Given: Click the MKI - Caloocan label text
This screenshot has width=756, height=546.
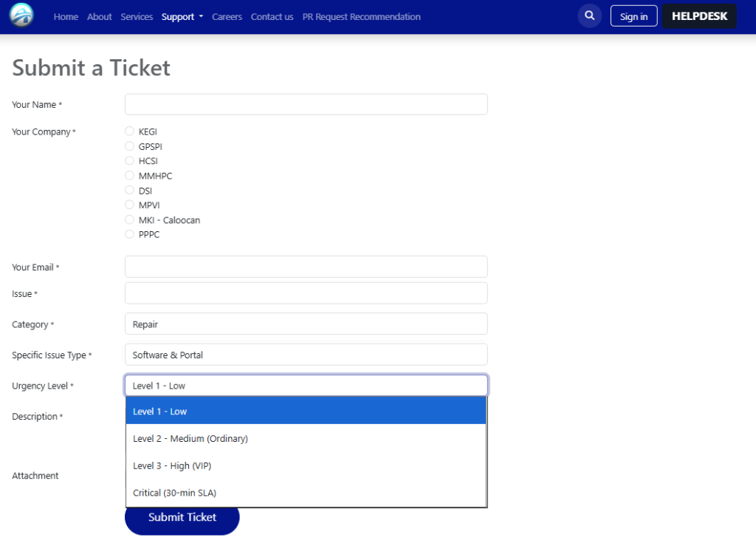Looking at the screenshot, I should (169, 220).
